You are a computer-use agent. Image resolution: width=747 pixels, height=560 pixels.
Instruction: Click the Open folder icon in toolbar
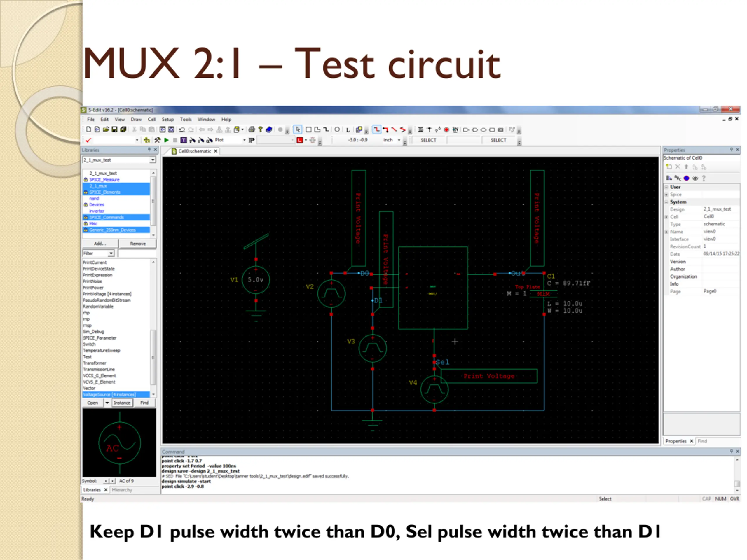click(106, 129)
